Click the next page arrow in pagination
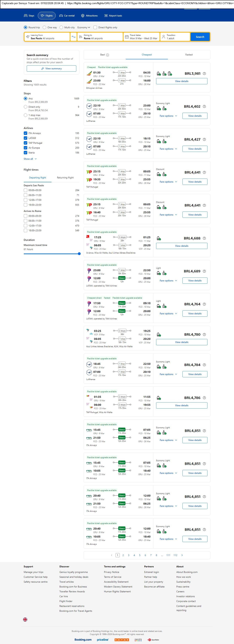 point(182,555)
